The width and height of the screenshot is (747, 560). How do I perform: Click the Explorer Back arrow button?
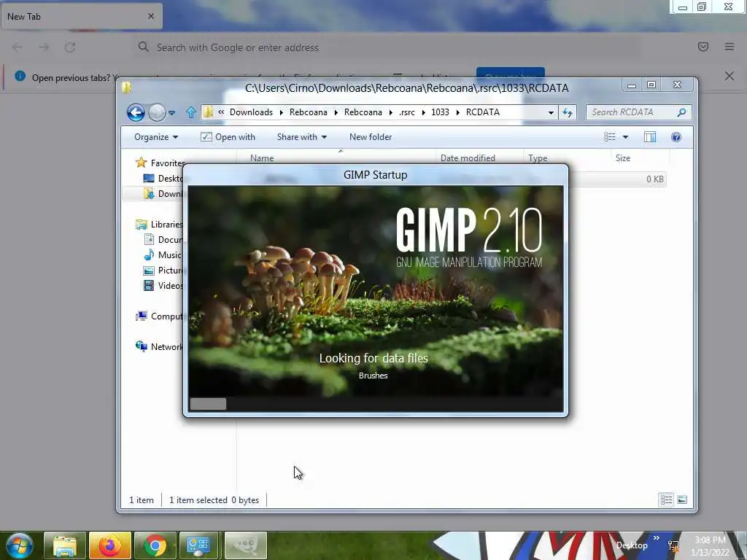tap(136, 113)
